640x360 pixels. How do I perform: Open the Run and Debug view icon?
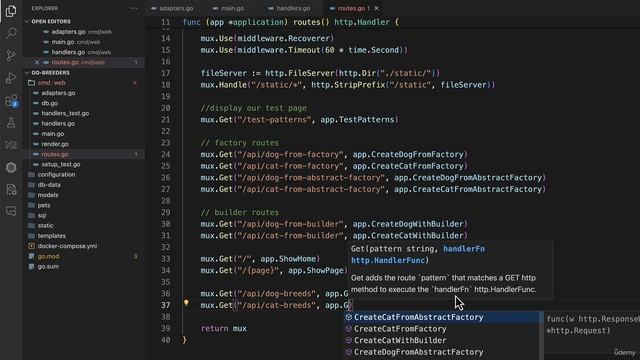11,78
